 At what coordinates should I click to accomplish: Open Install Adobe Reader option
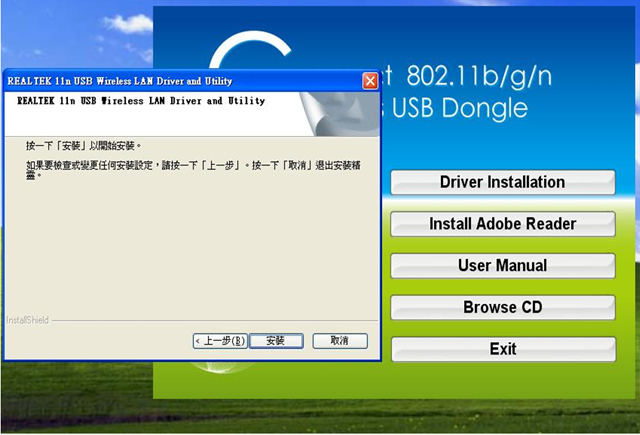coord(502,224)
